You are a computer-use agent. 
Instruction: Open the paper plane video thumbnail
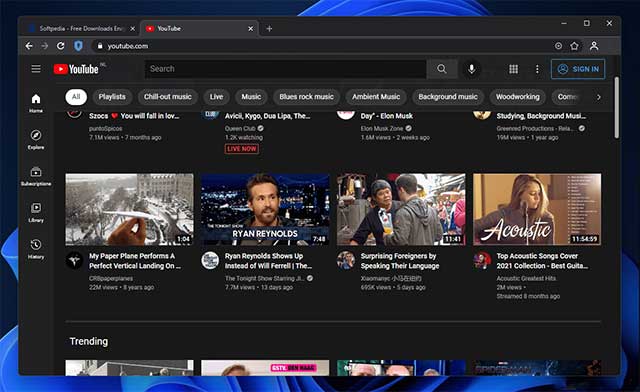tap(129, 209)
